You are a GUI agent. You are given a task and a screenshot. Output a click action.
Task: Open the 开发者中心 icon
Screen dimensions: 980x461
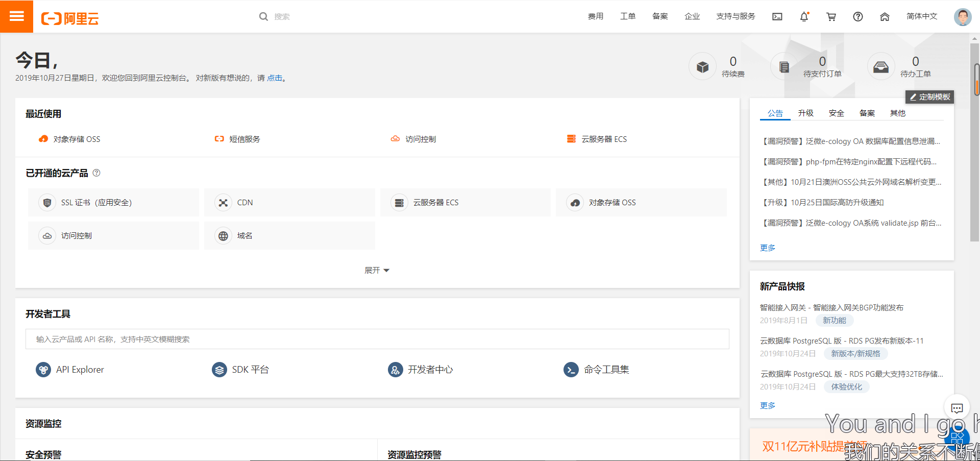point(396,369)
